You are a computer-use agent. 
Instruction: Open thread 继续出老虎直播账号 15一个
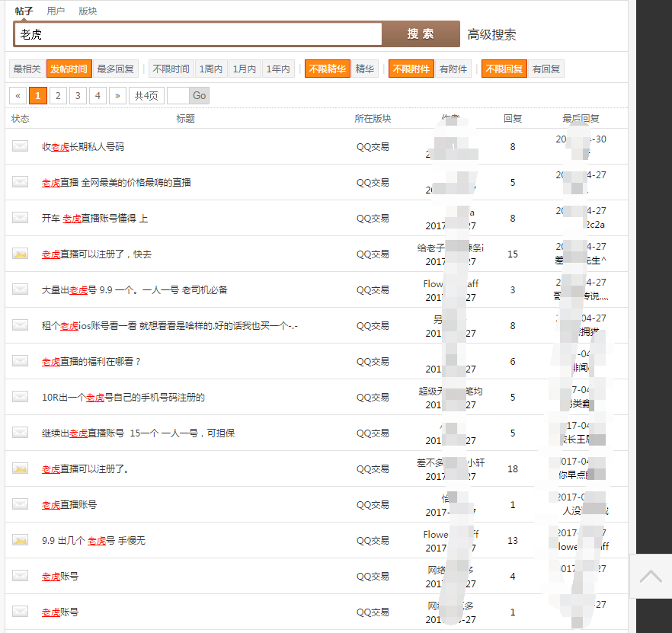tap(138, 433)
